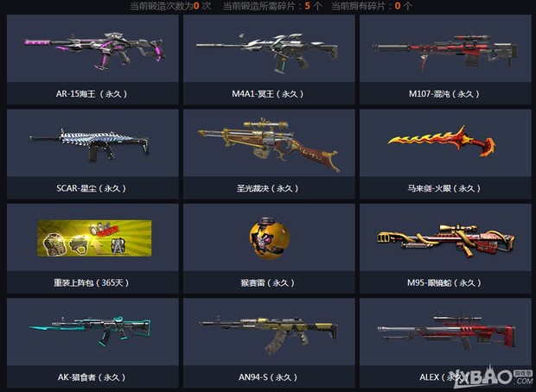Select the AN94-S（永久）text label
The width and height of the screenshot is (536, 392).
[268, 377]
